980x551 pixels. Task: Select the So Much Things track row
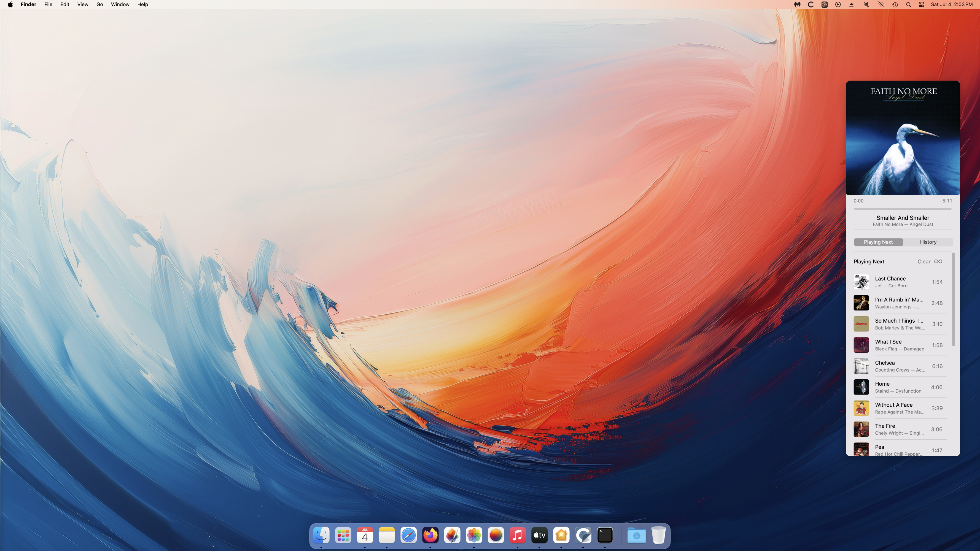click(900, 324)
